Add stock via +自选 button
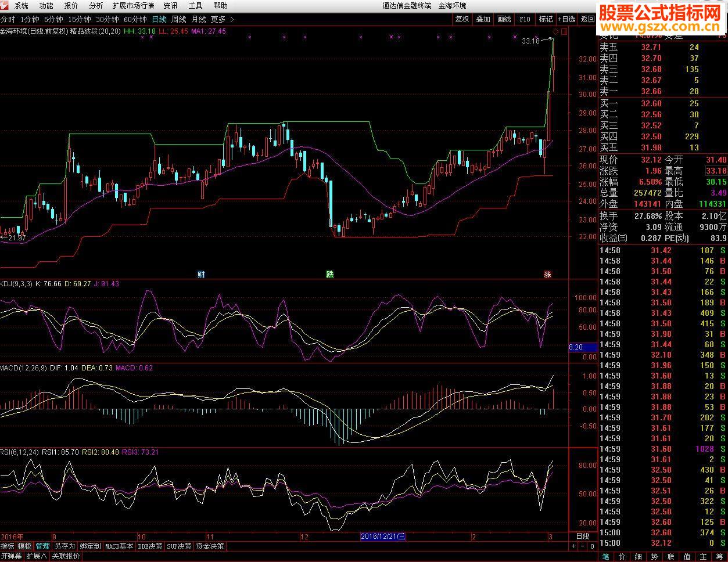Image resolution: width=728 pixels, height=562 pixels. [566, 19]
